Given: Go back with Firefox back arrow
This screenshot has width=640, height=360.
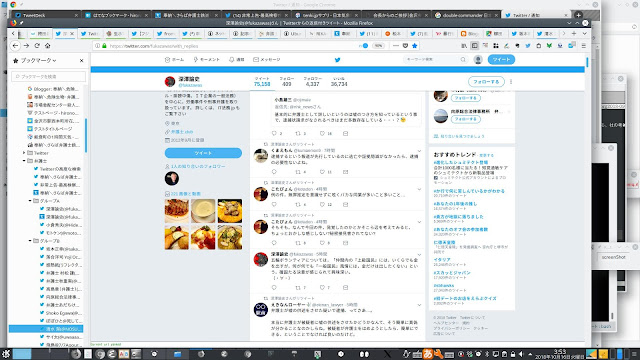Looking at the screenshot, I should pyautogui.click(x=16, y=46).
